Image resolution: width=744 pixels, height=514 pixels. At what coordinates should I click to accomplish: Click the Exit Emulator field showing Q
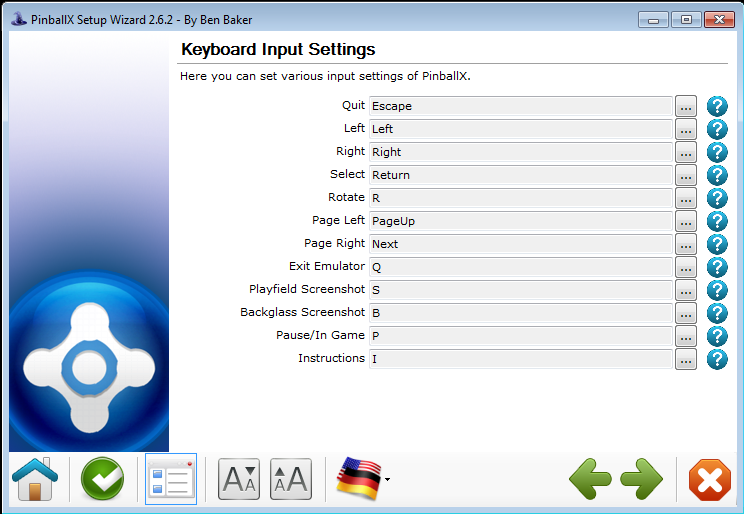(x=521, y=267)
